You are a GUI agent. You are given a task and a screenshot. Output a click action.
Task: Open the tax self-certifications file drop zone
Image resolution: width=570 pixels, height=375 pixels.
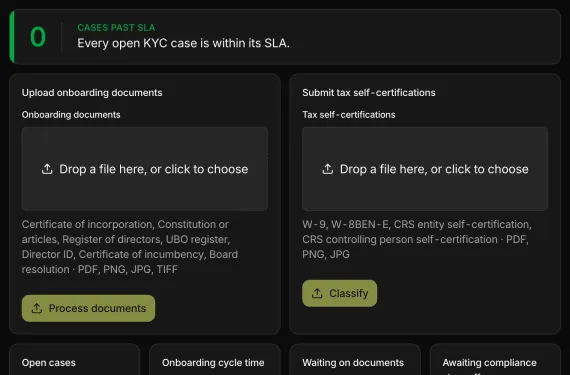[425, 169]
